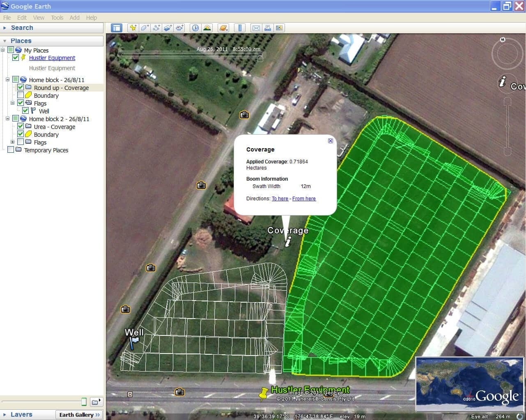The width and height of the screenshot is (526, 420).
Task: Collapse the My Places tree node
Action: tap(3, 50)
